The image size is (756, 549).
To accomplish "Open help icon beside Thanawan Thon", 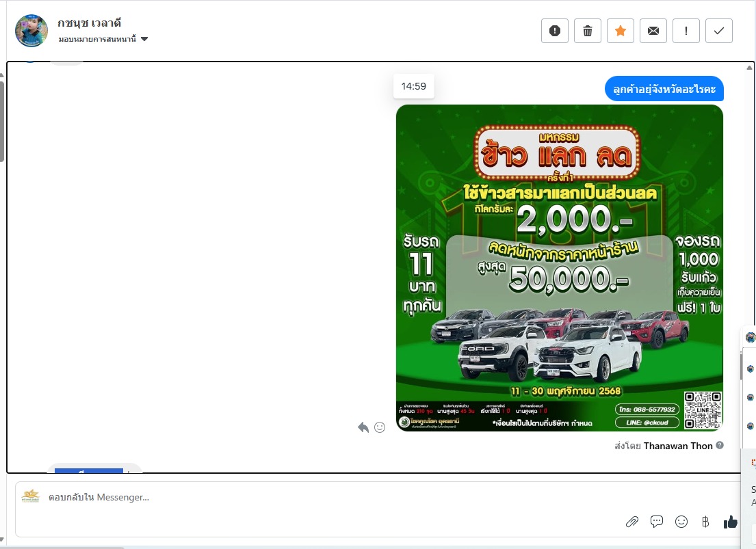I will pyautogui.click(x=719, y=446).
